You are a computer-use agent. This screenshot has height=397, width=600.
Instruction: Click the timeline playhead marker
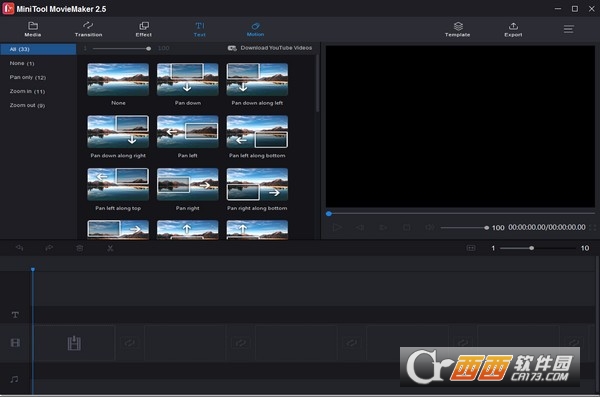(33, 270)
